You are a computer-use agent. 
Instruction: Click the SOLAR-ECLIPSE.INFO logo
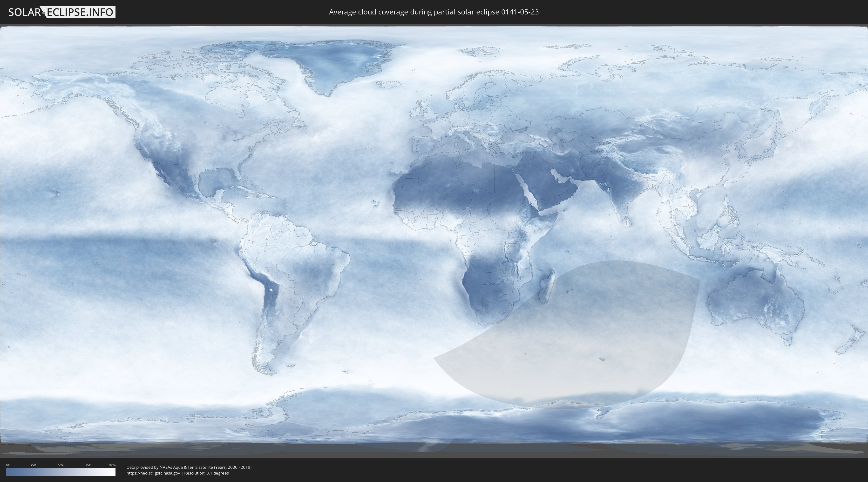click(x=62, y=12)
